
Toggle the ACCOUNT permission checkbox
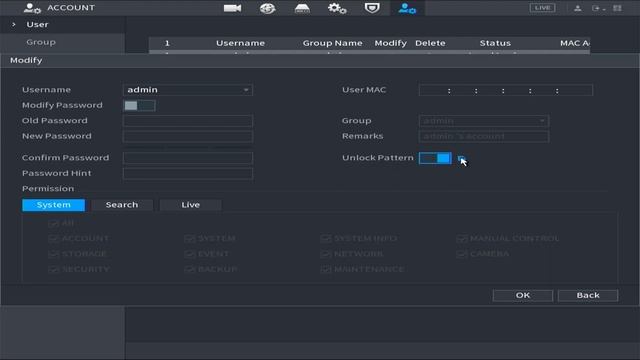(x=53, y=239)
